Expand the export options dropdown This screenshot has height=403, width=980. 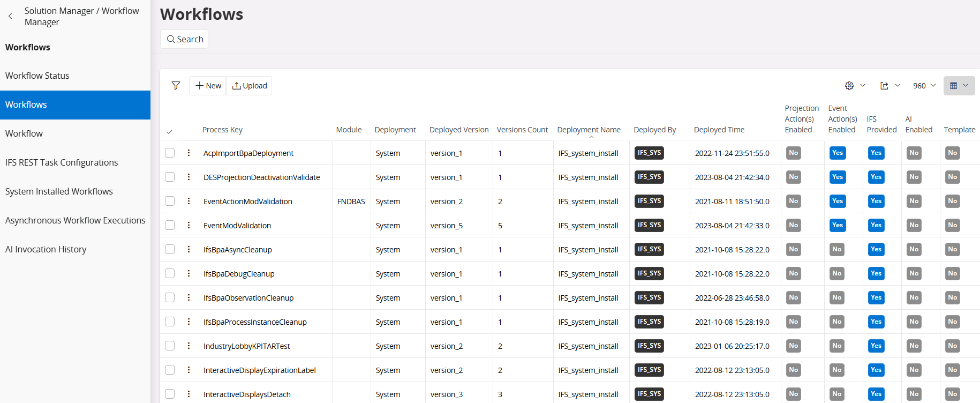click(890, 86)
